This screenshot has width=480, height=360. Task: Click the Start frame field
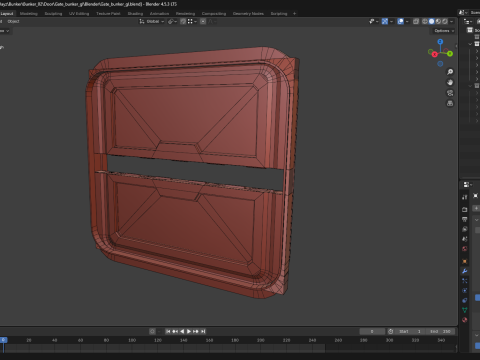coord(410,331)
